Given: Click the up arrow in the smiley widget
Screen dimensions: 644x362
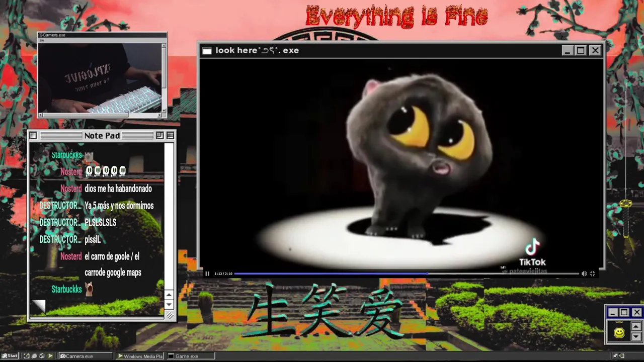Looking at the screenshot, I should (x=636, y=327).
